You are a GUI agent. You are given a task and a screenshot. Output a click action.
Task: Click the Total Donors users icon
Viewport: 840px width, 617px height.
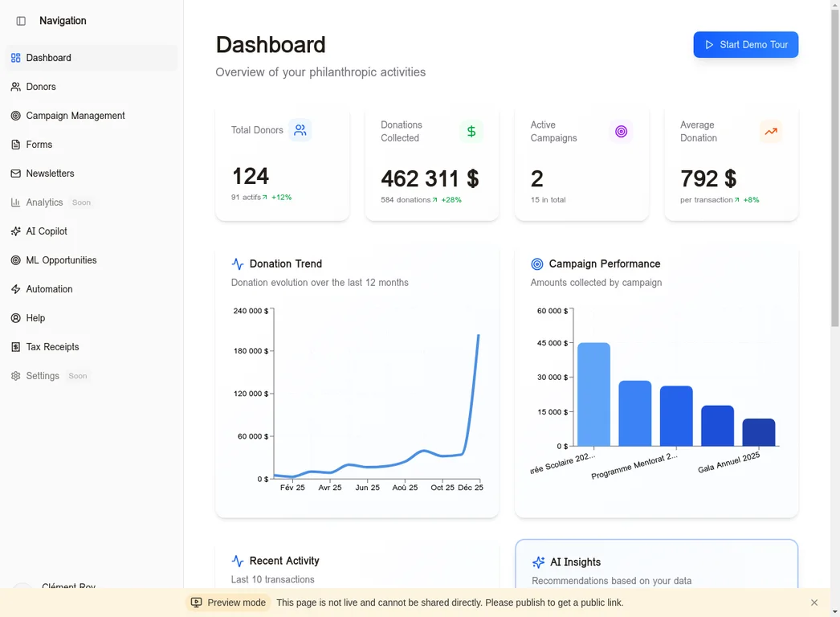[x=300, y=129]
